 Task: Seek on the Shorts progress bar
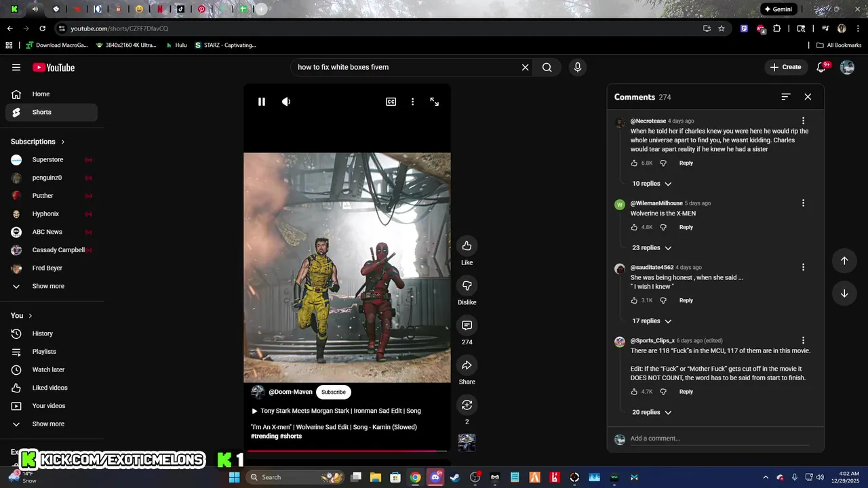pyautogui.click(x=347, y=451)
